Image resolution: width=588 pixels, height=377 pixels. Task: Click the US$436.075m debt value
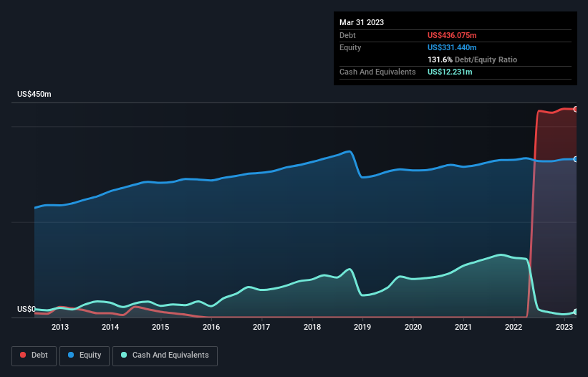pos(452,35)
